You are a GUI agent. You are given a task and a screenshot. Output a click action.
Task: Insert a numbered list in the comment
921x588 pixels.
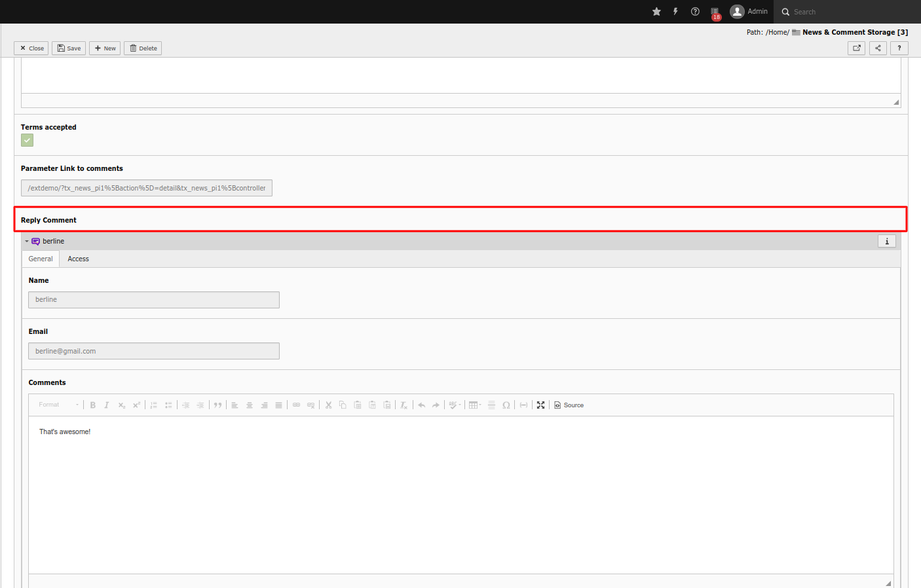tap(153, 405)
